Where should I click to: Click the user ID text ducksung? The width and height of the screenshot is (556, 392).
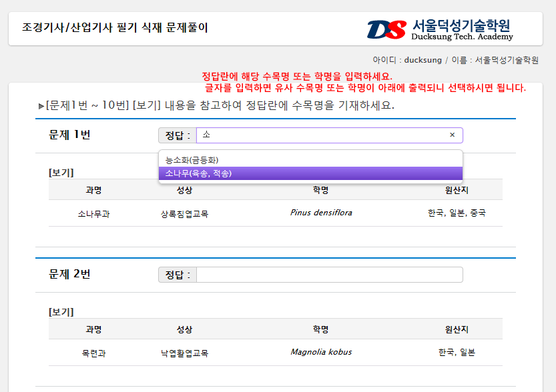[x=423, y=60]
